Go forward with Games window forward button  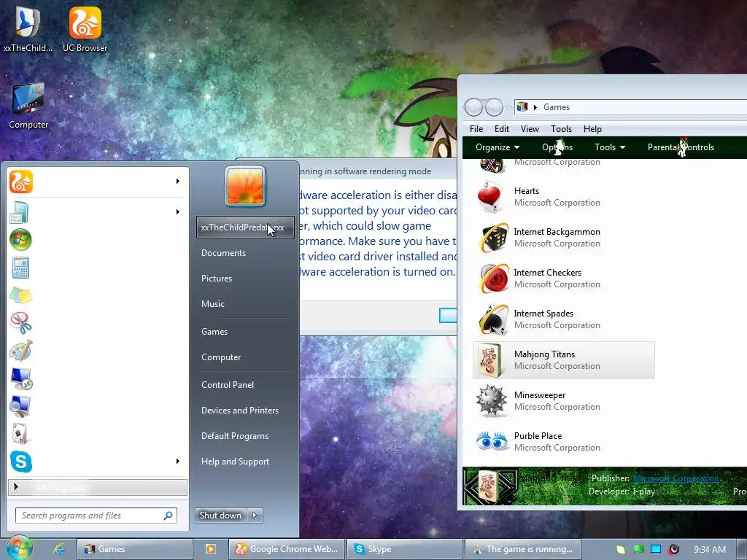(x=494, y=108)
